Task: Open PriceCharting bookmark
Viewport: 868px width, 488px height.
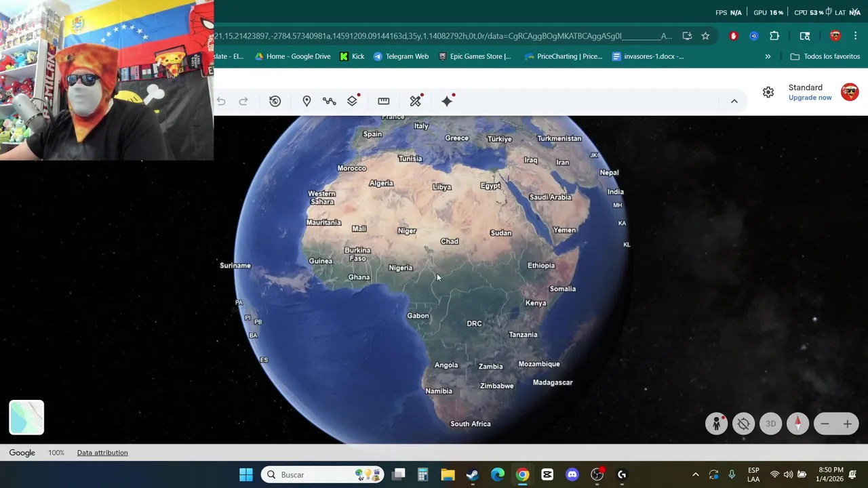Action: tap(564, 56)
